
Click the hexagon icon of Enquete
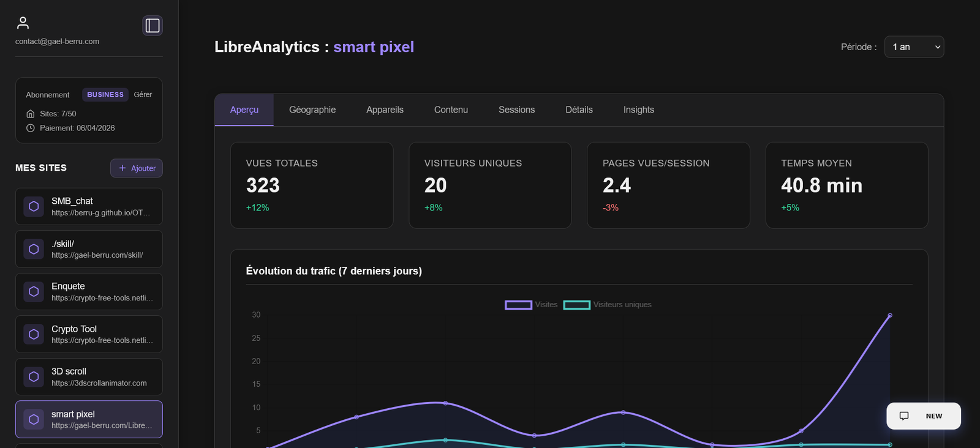pos(34,292)
